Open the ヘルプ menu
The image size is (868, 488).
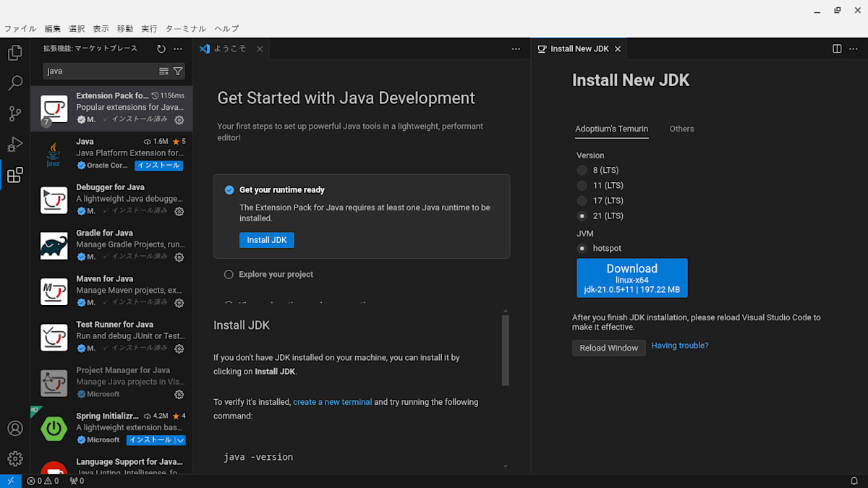click(226, 29)
